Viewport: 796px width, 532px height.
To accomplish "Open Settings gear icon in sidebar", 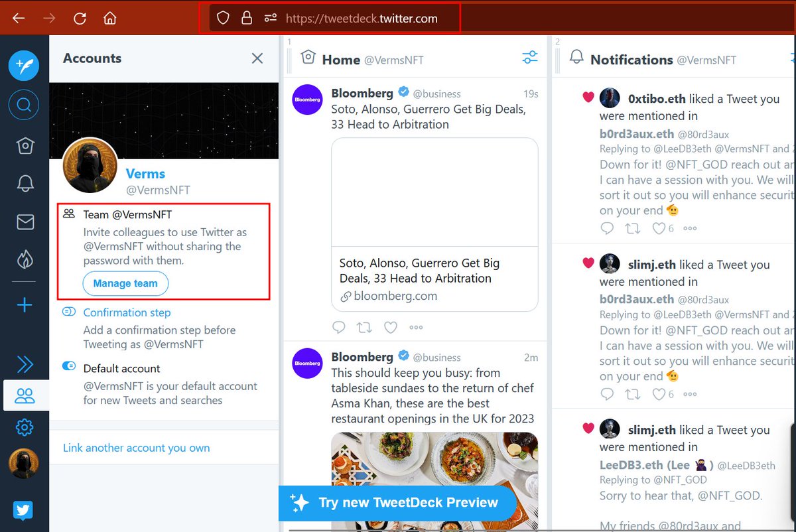I will click(x=25, y=428).
